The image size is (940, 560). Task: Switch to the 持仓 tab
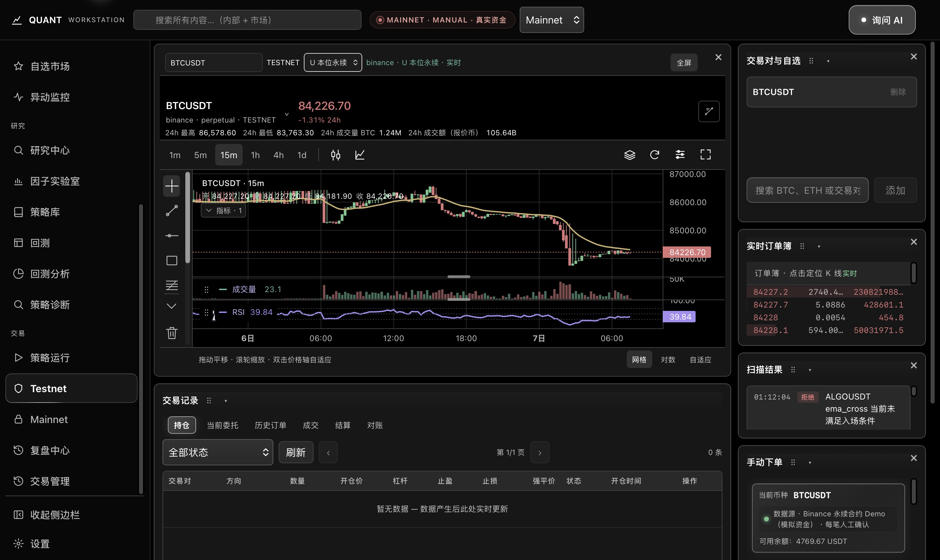click(182, 425)
